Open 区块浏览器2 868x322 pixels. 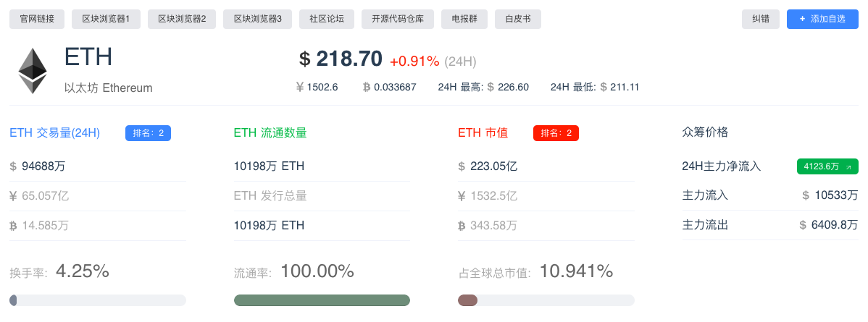(182, 19)
